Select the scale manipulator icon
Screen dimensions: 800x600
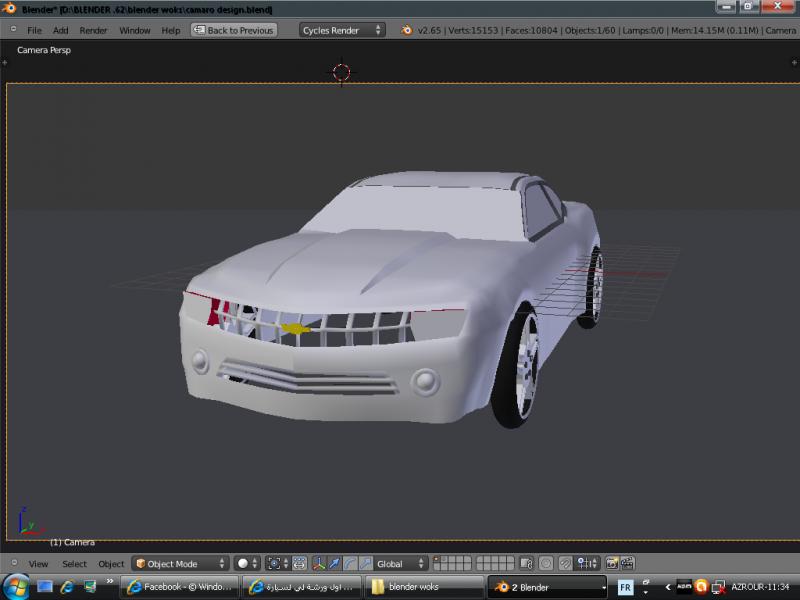[365, 564]
